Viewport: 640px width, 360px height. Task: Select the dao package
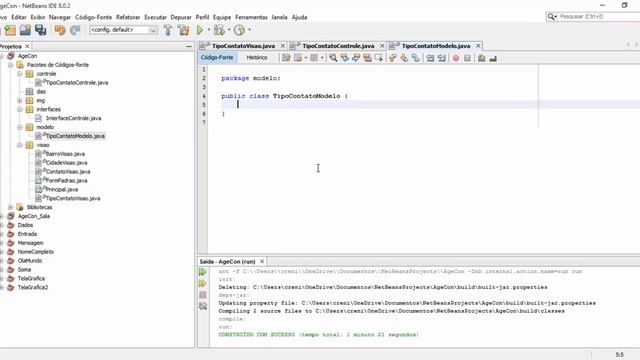(41, 92)
